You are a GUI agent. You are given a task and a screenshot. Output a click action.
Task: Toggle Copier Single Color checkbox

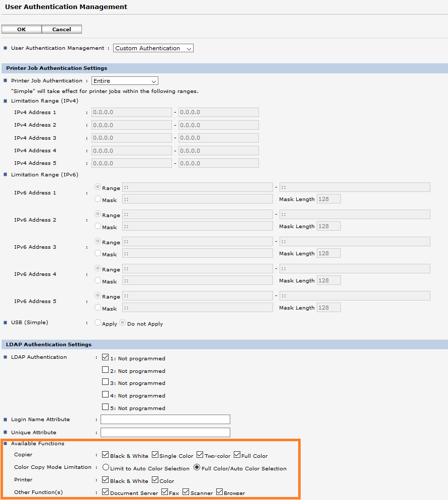[155, 455]
